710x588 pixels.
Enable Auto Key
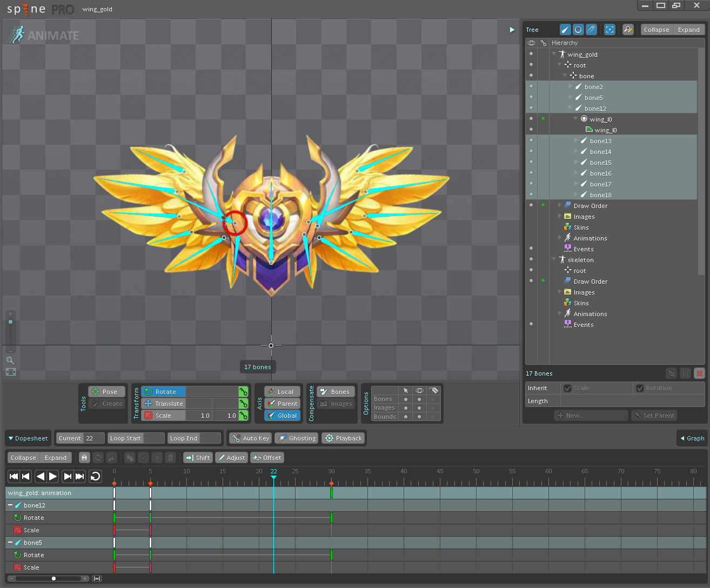pyautogui.click(x=251, y=438)
